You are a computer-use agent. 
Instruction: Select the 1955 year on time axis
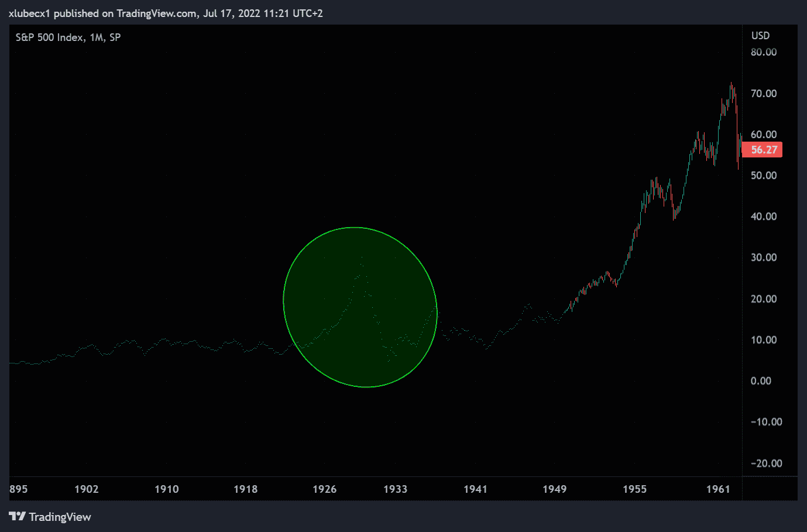point(634,489)
